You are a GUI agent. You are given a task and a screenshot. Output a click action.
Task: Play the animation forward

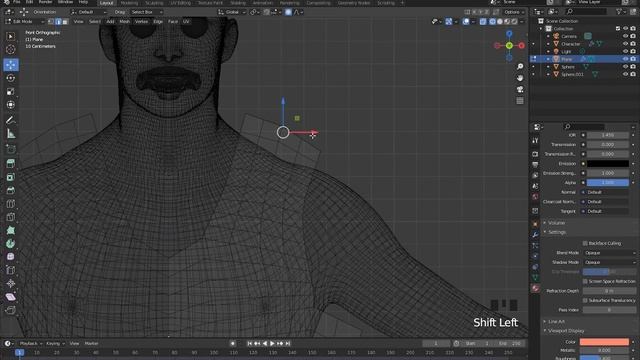pyautogui.click(x=272, y=344)
